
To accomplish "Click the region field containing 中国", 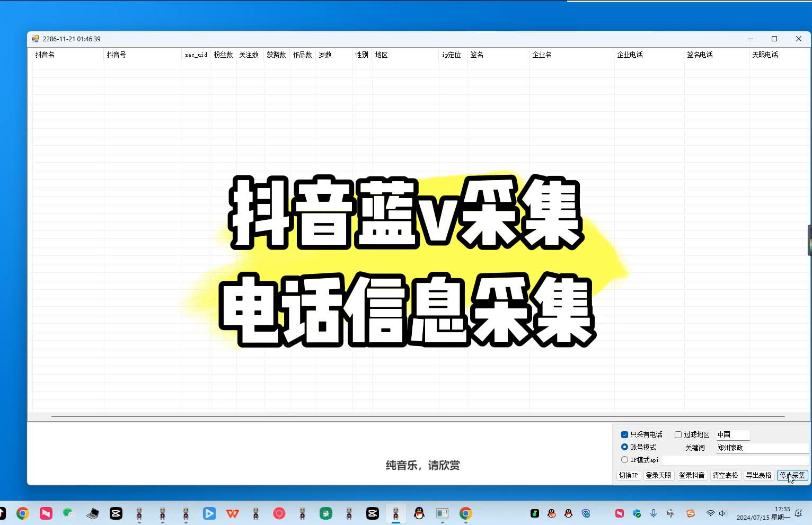I will pos(733,434).
